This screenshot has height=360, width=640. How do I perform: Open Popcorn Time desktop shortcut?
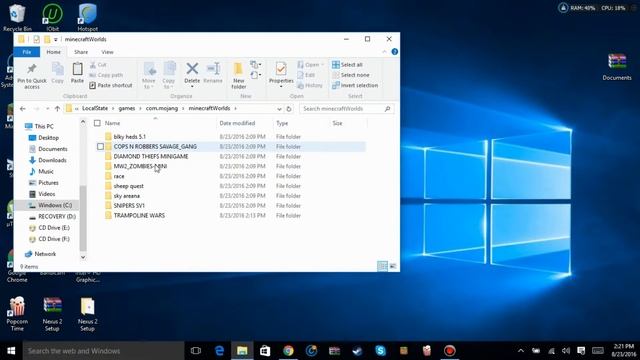[x=17, y=313]
